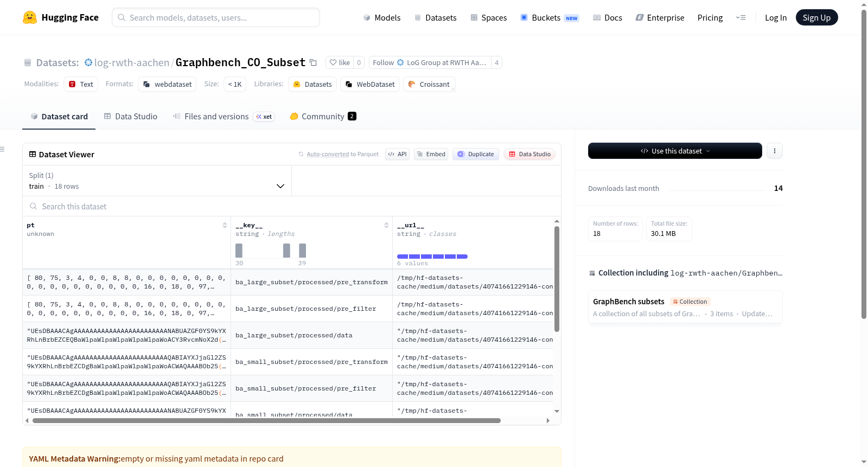Open the left sidebar table-of-contents icon
Screen dimensions: 868x467
(x=2, y=149)
